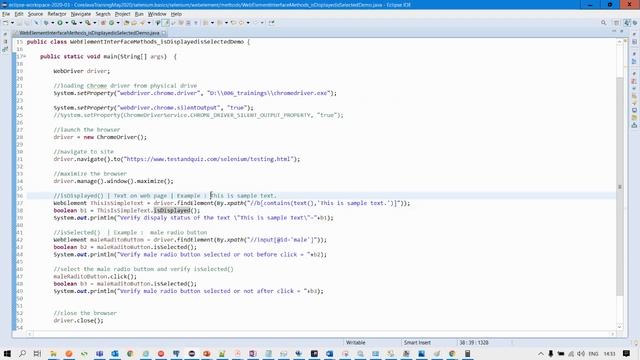
Task: Open PowerPoint from the taskbar
Action: pos(207,353)
